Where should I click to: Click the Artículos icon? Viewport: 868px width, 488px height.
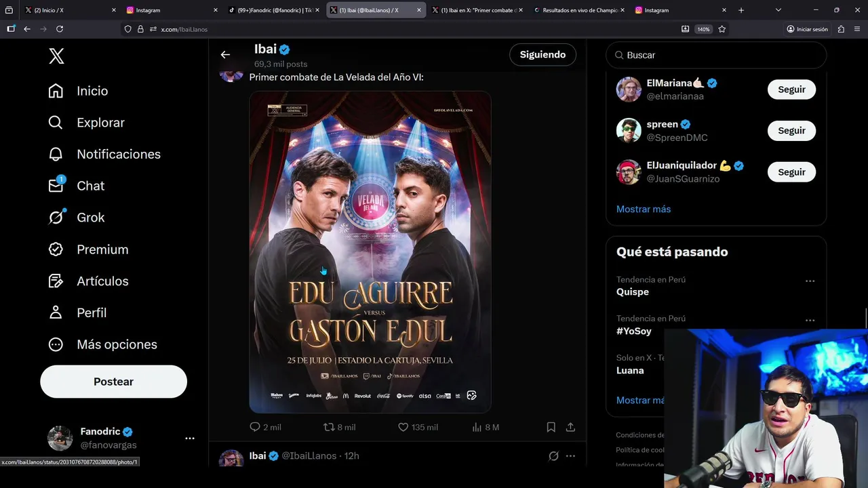coord(56,281)
